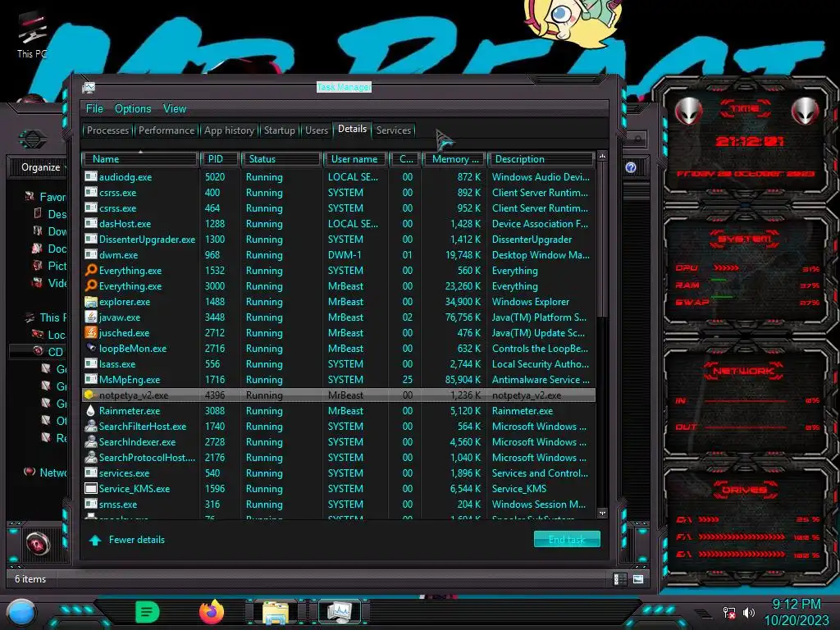Switch to the App history tab

(229, 130)
